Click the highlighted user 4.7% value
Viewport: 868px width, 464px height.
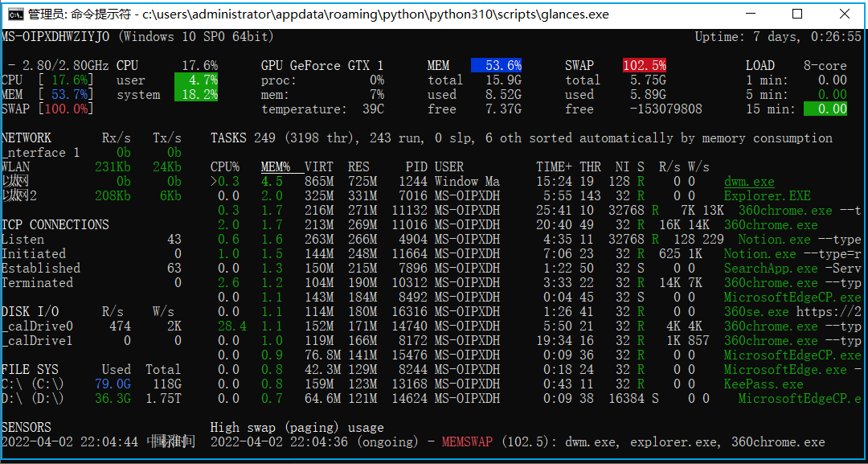click(196, 80)
